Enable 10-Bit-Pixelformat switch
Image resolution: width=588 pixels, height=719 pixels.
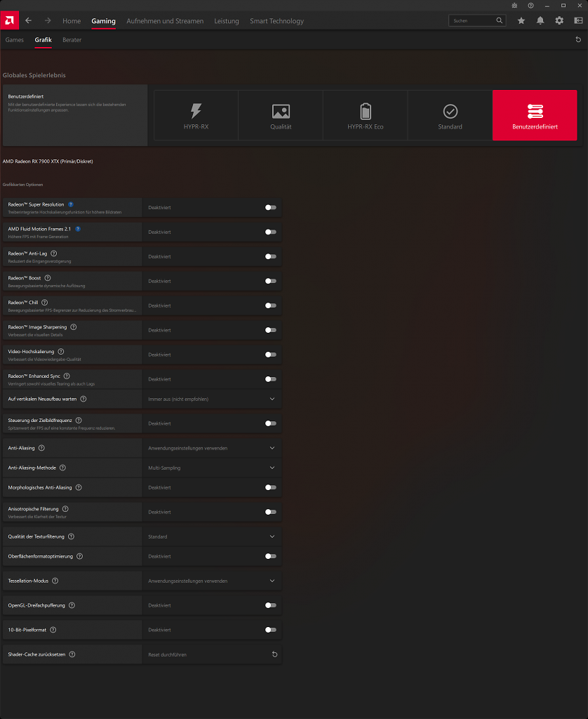click(x=270, y=630)
